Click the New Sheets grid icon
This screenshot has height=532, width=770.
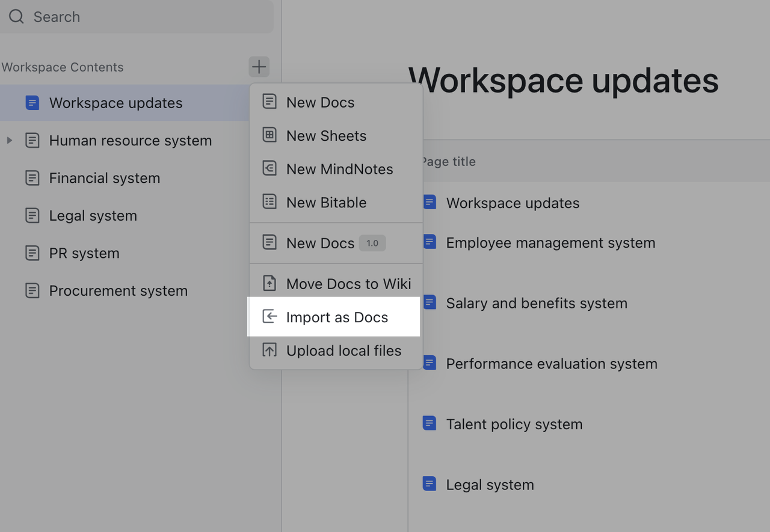pyautogui.click(x=269, y=135)
